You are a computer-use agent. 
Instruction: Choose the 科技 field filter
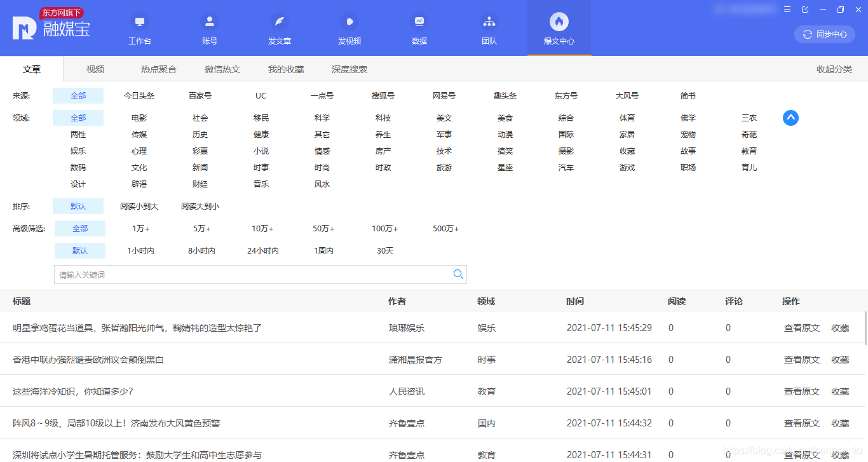(x=383, y=118)
